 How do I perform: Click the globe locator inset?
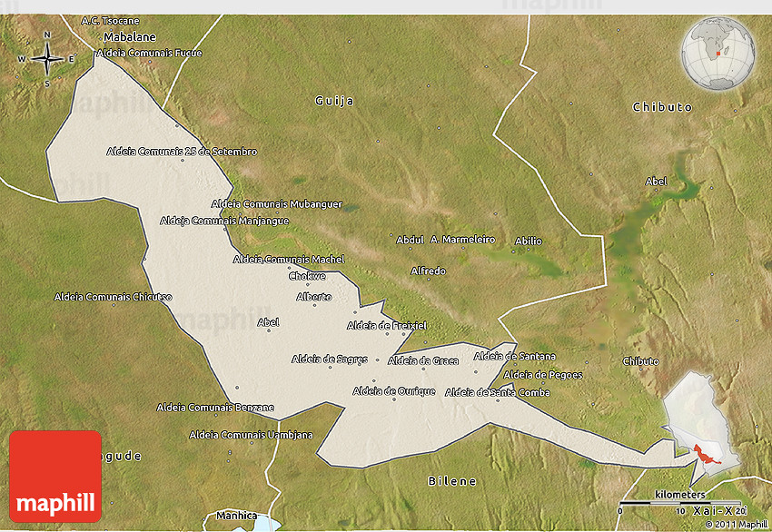718,53
